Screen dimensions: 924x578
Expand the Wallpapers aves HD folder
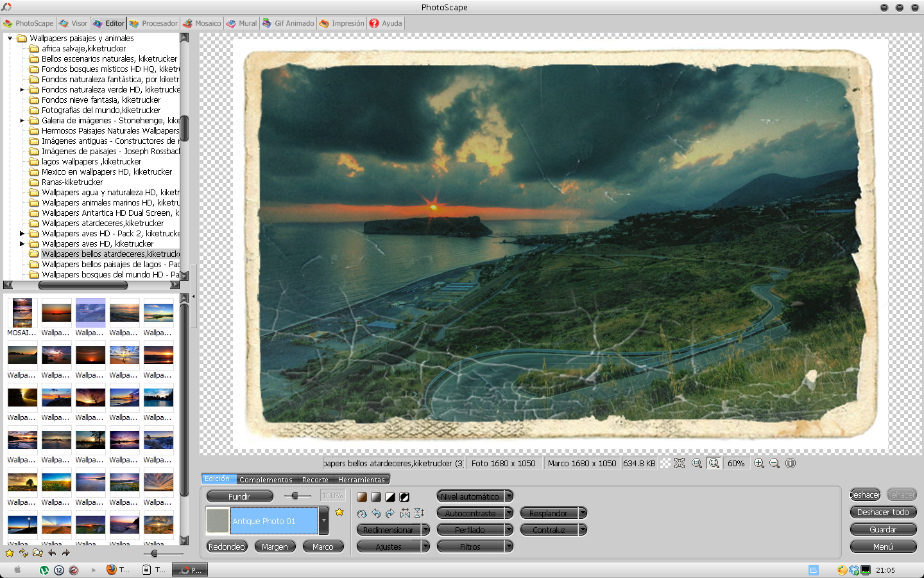[x=22, y=243]
